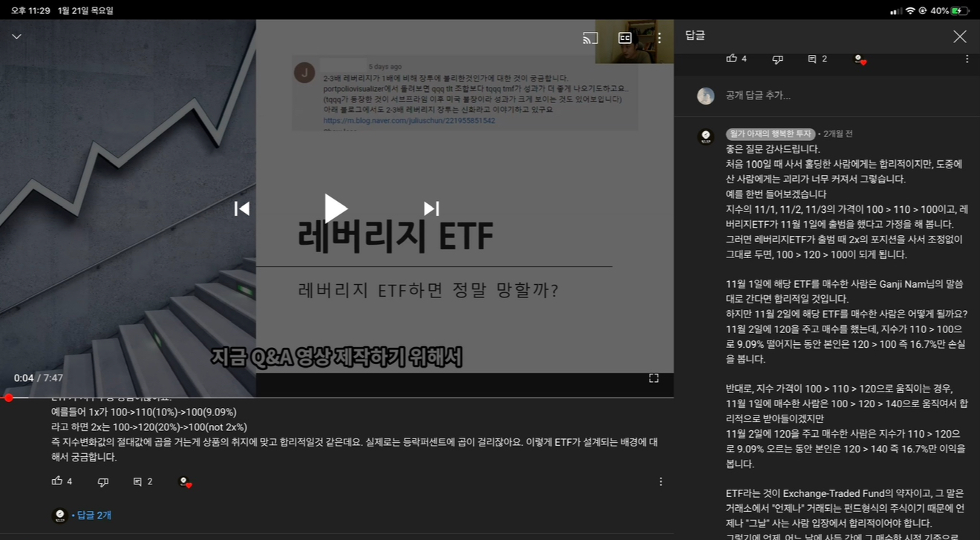Tap the reply icon under the video comment

click(x=137, y=482)
